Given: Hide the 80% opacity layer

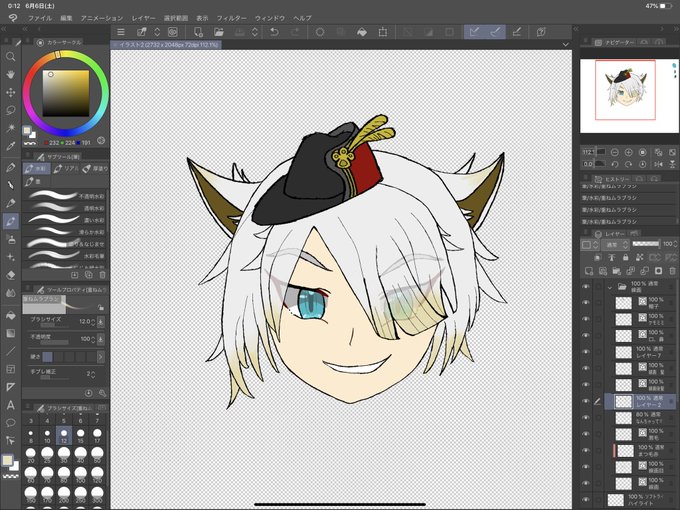Looking at the screenshot, I should pos(586,418).
